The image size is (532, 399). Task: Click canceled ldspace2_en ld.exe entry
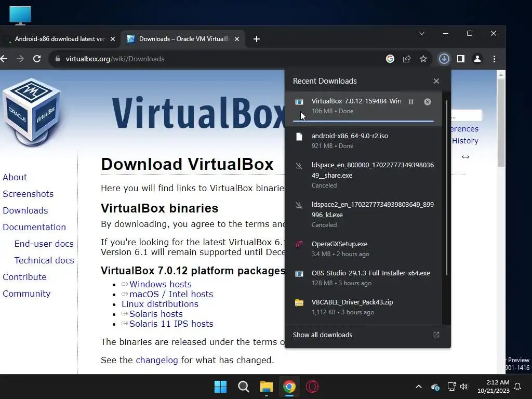pos(363,214)
